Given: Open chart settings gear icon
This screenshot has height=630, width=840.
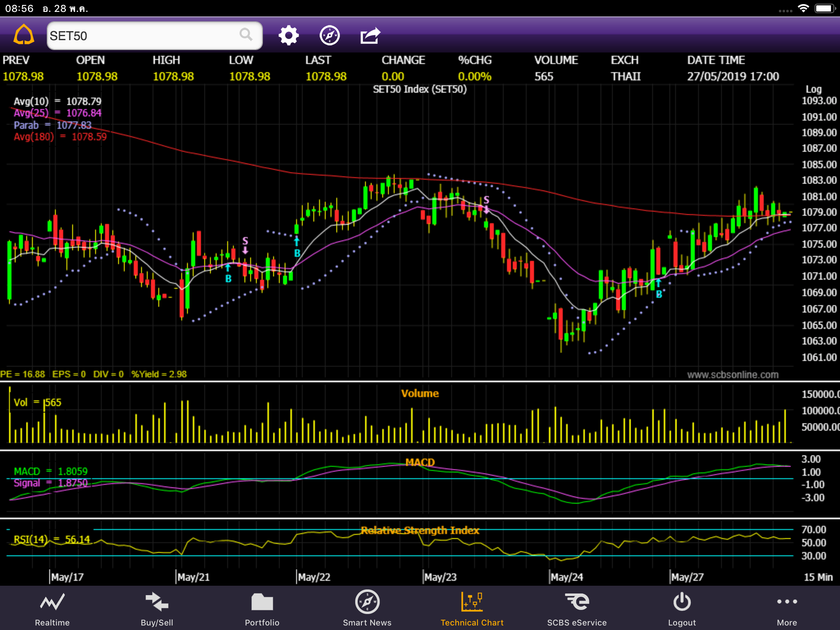Looking at the screenshot, I should coord(288,36).
